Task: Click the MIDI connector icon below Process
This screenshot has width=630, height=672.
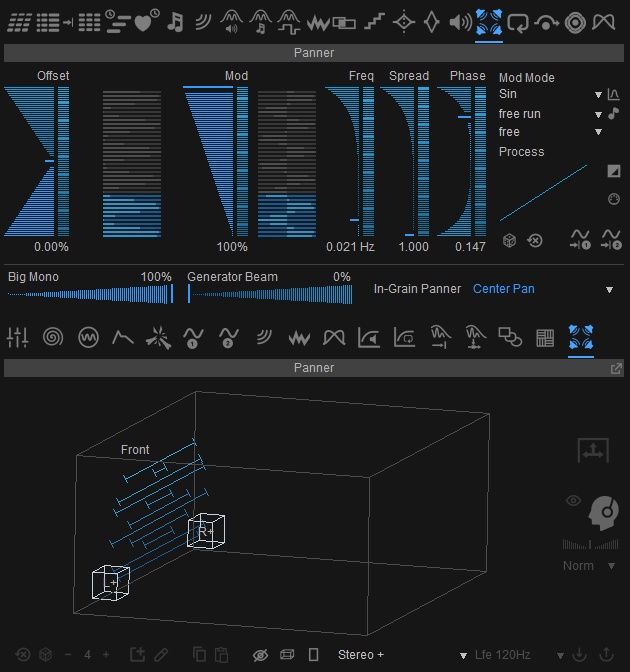Action: [x=614, y=199]
